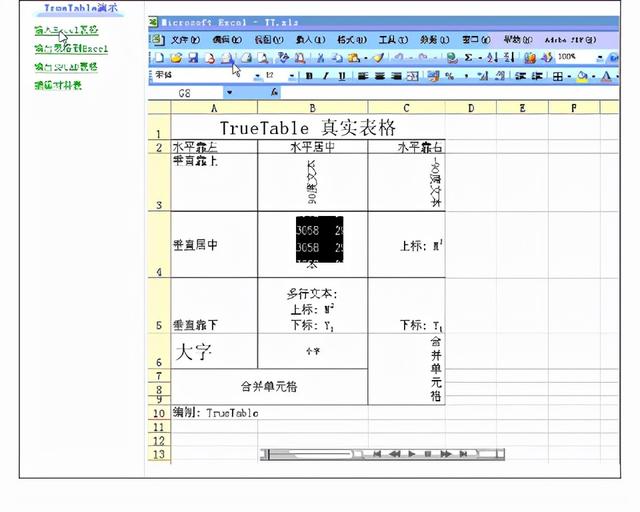Sort descending with Z-A icon
The image size is (640, 512).
509,58
